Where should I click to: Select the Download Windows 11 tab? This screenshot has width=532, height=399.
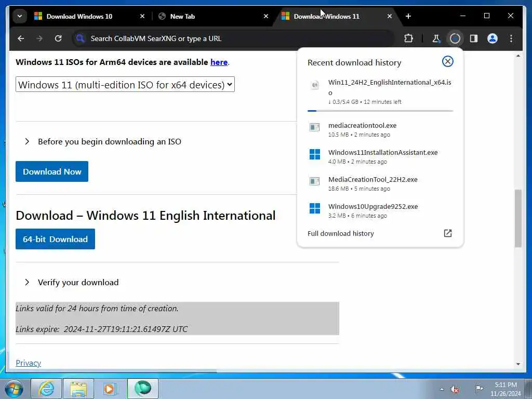[326, 16]
